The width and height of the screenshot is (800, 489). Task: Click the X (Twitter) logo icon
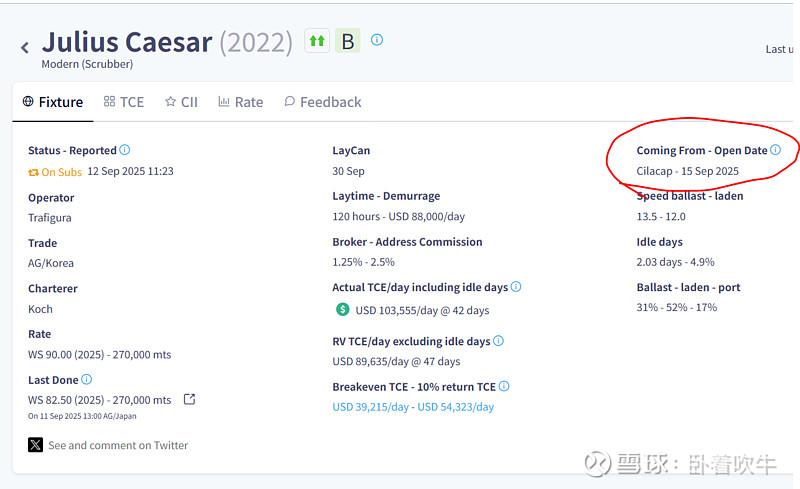coord(35,445)
